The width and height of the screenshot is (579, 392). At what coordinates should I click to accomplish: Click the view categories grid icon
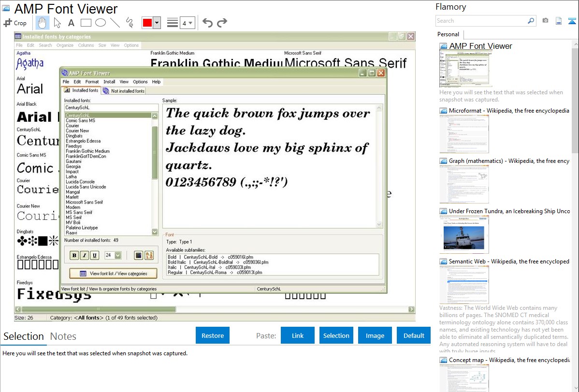(139, 255)
